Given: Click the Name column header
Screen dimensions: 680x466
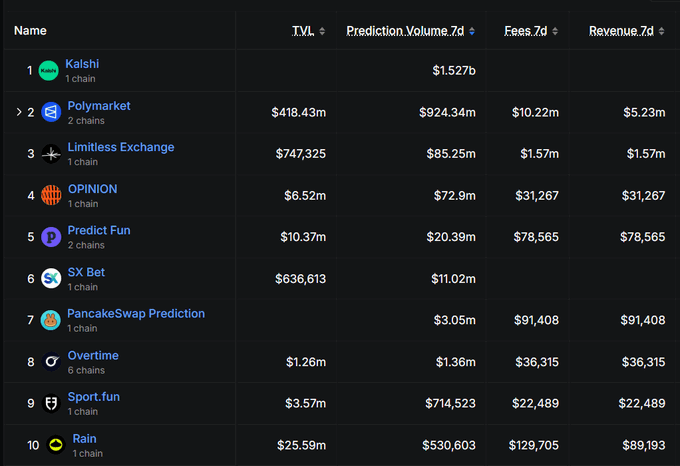Looking at the screenshot, I should click(x=30, y=31).
